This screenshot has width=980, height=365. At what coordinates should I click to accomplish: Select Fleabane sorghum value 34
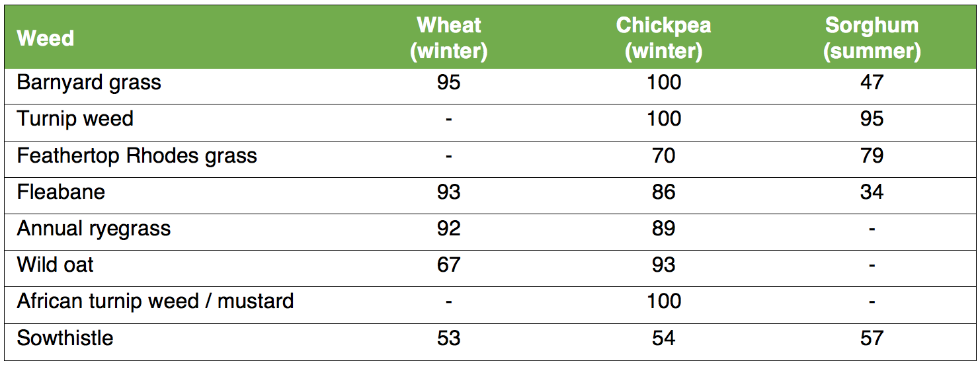click(x=872, y=192)
